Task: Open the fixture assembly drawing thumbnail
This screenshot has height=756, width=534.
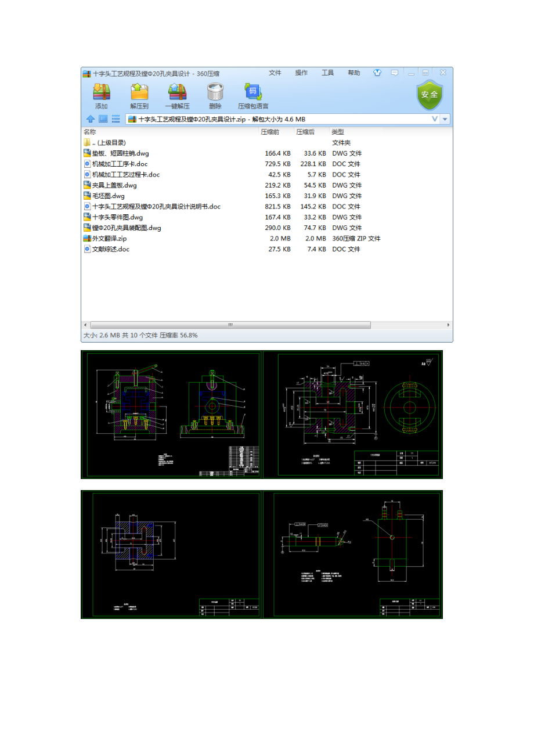Action: tap(171, 415)
